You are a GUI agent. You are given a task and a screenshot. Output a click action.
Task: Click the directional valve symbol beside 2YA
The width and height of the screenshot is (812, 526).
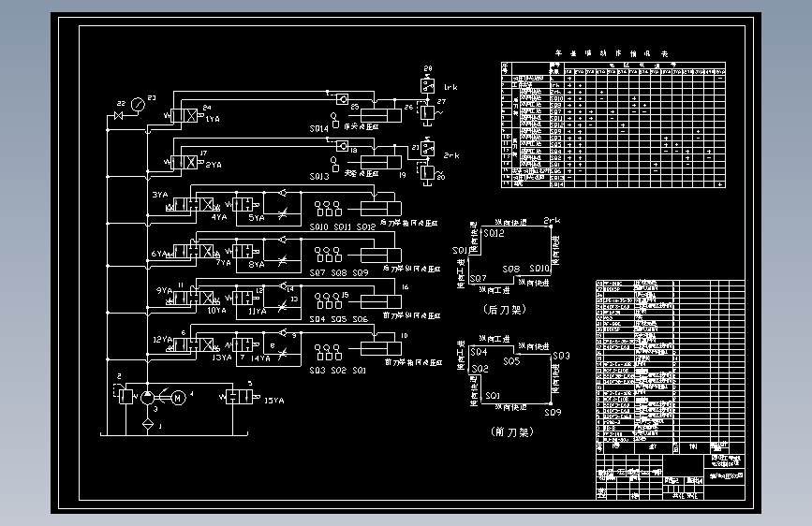184,163
